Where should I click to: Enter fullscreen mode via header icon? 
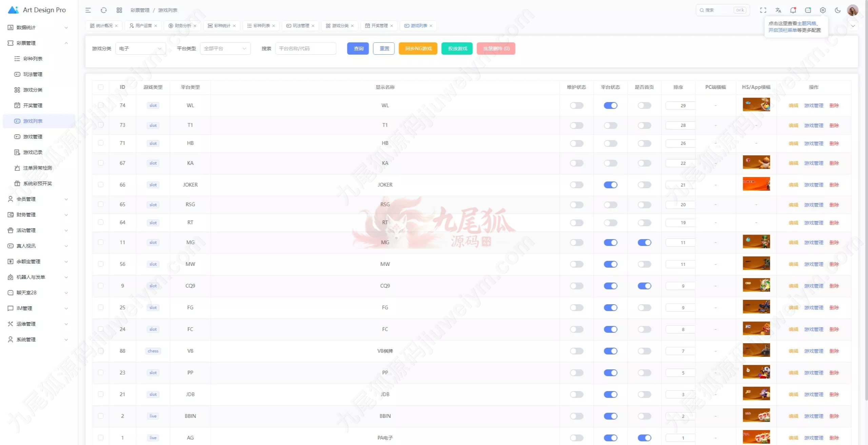click(x=763, y=10)
